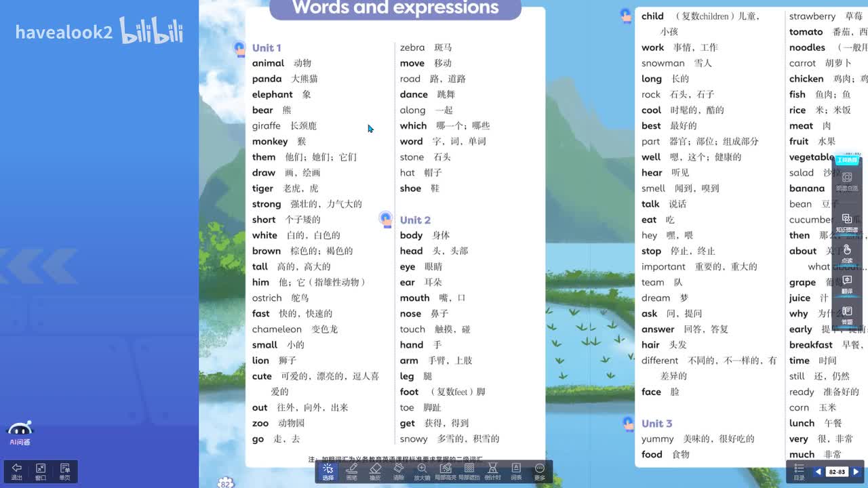The width and height of the screenshot is (868, 488).
Task: Click the word 'noodles'
Action: [x=807, y=47]
